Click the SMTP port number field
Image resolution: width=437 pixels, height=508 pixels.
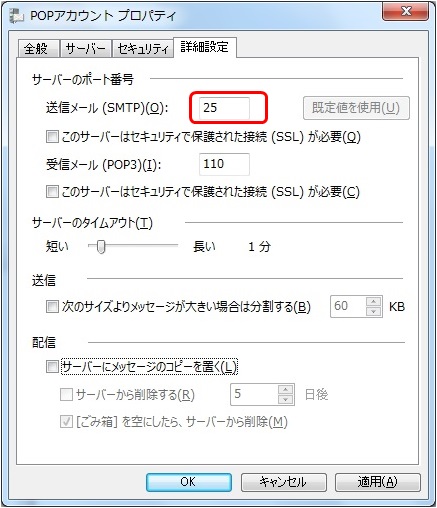click(x=224, y=108)
